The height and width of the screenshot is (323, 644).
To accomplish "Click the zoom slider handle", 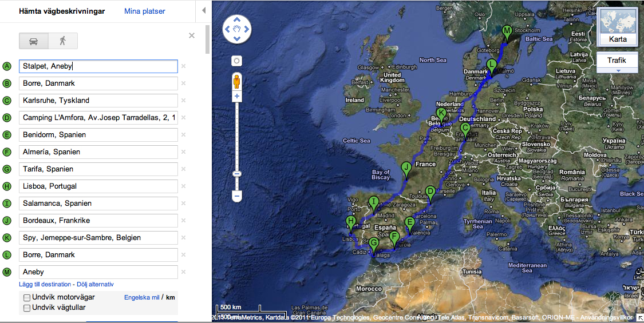I will pos(236,174).
